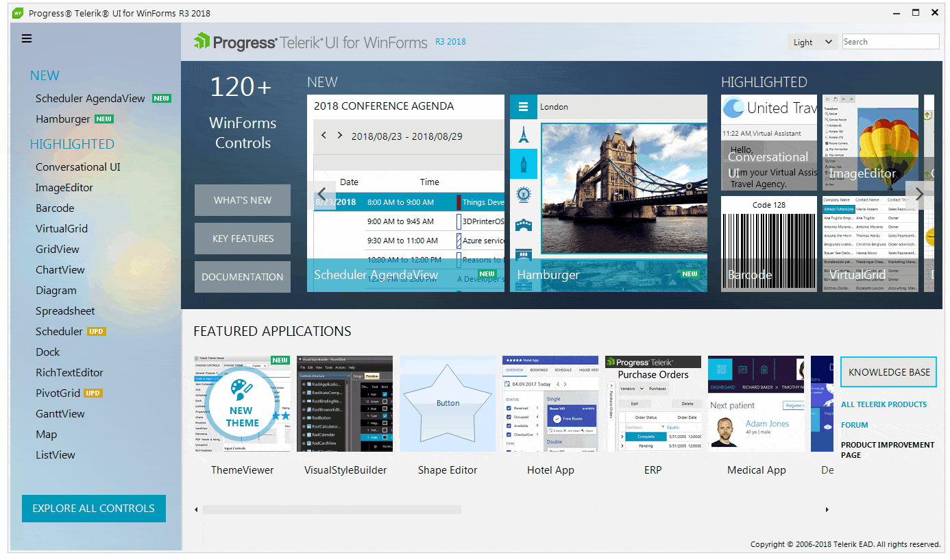Click the R3 2018 version label
This screenshot has width=950, height=560.
[x=450, y=42]
